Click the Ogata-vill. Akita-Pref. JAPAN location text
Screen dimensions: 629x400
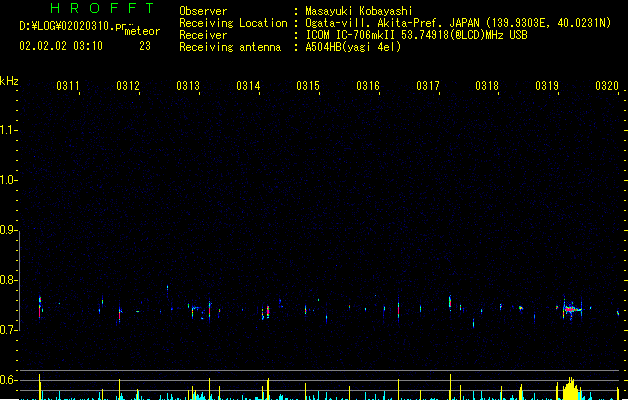(x=458, y=23)
